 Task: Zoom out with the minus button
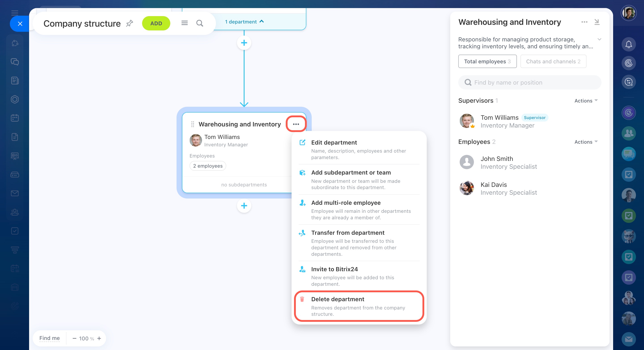tap(74, 338)
